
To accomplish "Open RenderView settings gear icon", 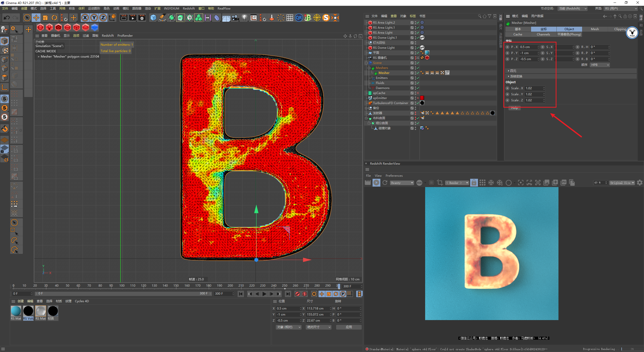I will tap(640, 183).
